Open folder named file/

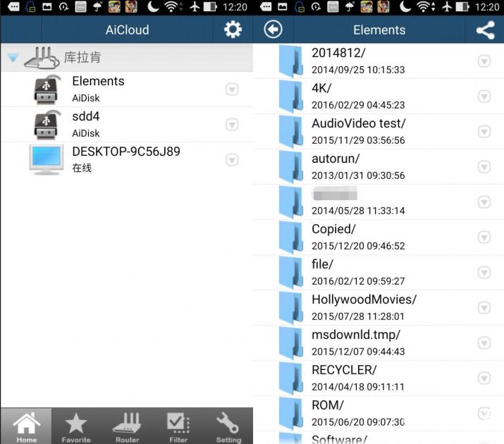pos(379,273)
